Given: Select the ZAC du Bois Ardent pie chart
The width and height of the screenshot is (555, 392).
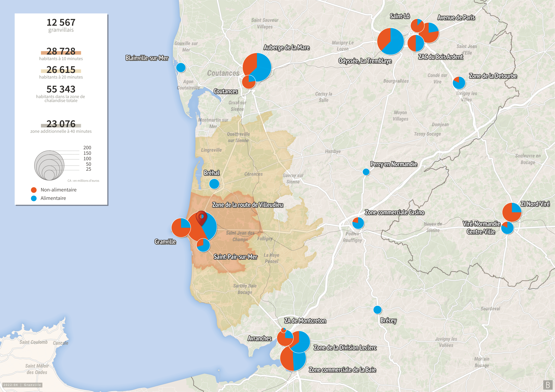Looking at the screenshot, I should [x=416, y=43].
